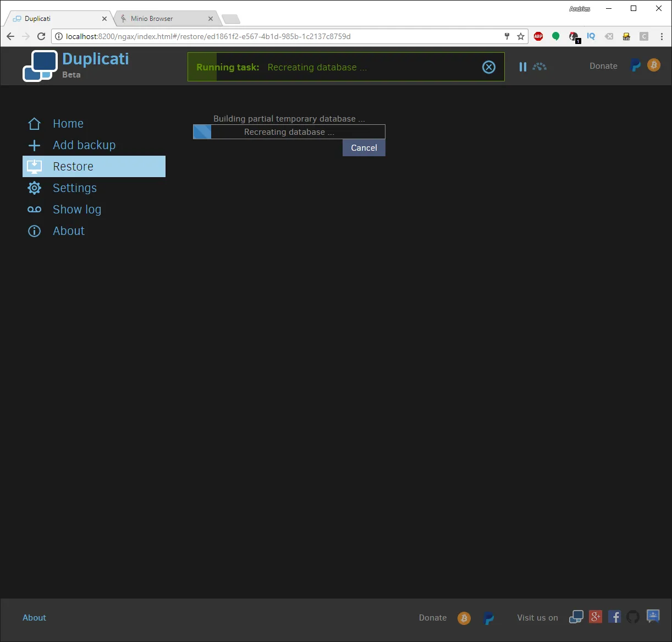Click the Show log tape icon
This screenshot has height=642, width=672.
(x=35, y=210)
